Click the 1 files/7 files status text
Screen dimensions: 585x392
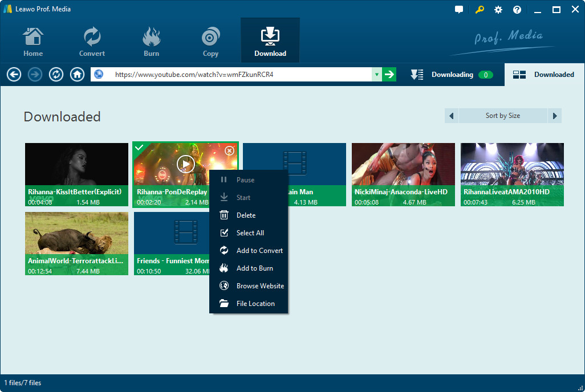tap(22, 383)
